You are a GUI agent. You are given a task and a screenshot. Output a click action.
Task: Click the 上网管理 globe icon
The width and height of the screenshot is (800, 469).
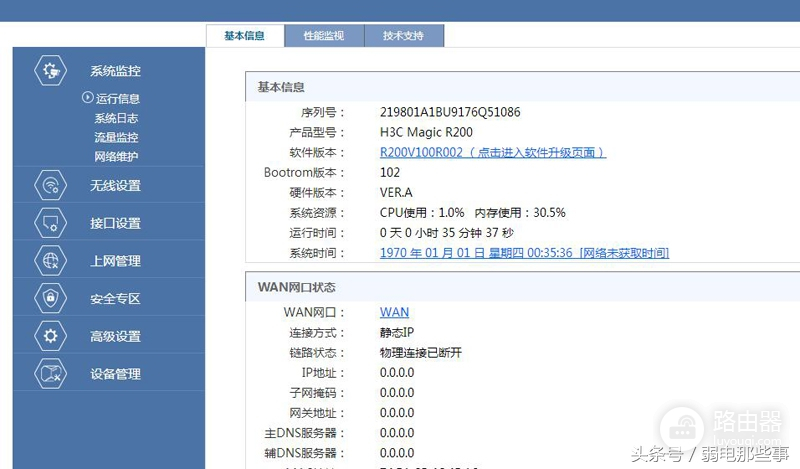click(x=50, y=261)
